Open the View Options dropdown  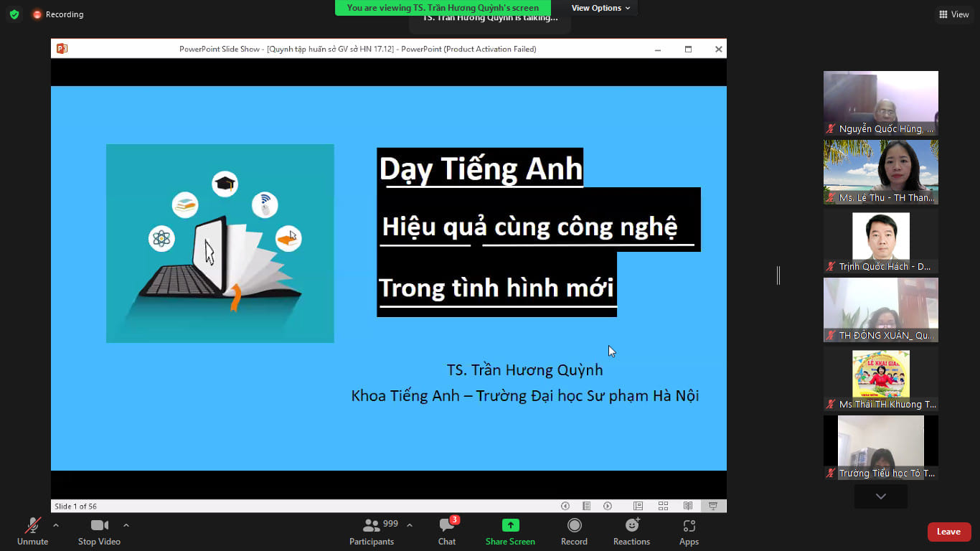(600, 8)
